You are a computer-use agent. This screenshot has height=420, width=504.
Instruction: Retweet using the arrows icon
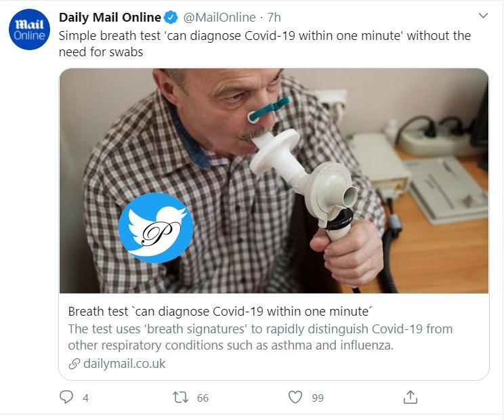(181, 398)
